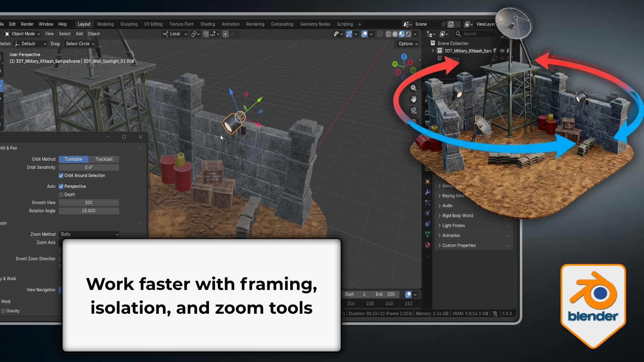Toggle viewport gizmos icon in header
This screenshot has height=362, width=644.
coord(349,34)
